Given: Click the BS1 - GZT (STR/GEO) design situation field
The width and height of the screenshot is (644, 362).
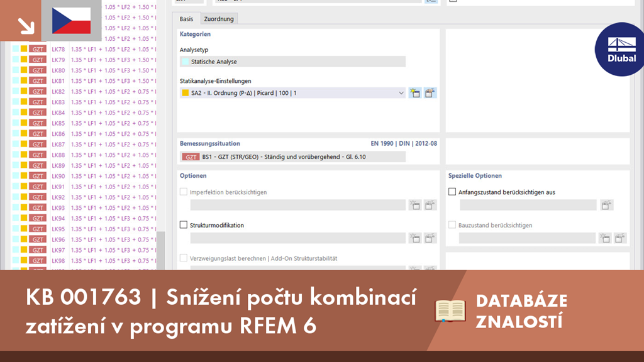Looking at the screenshot, I should coord(292,156).
